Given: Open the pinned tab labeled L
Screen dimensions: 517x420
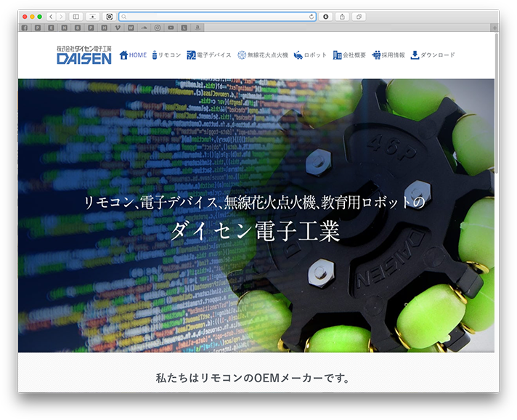Looking at the screenshot, I should pyautogui.click(x=184, y=28).
